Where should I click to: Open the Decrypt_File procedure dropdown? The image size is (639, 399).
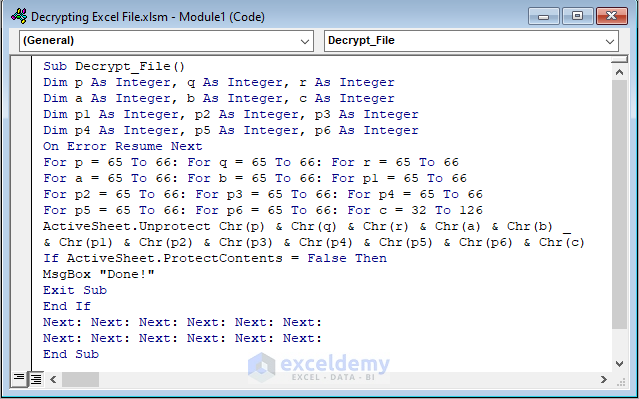point(471,41)
